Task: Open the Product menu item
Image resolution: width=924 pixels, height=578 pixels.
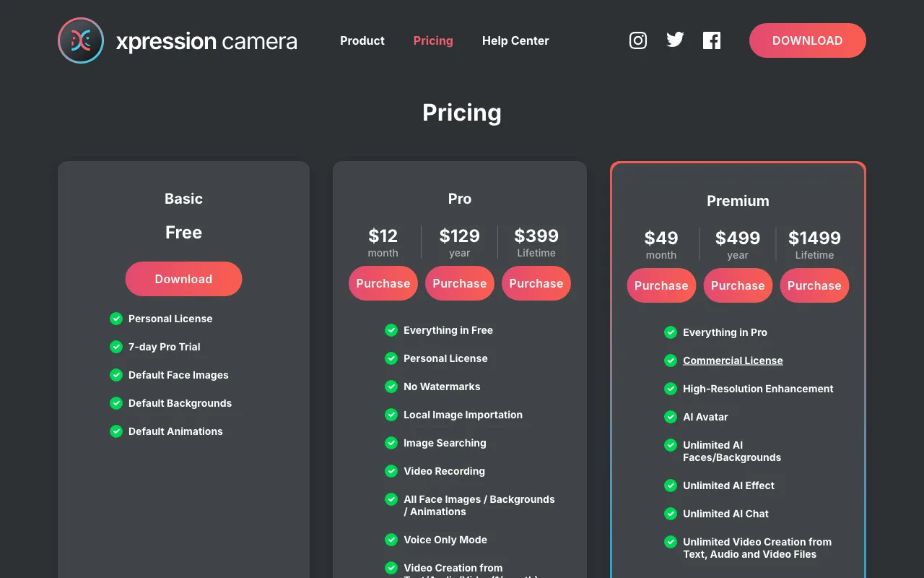Action: click(x=362, y=40)
